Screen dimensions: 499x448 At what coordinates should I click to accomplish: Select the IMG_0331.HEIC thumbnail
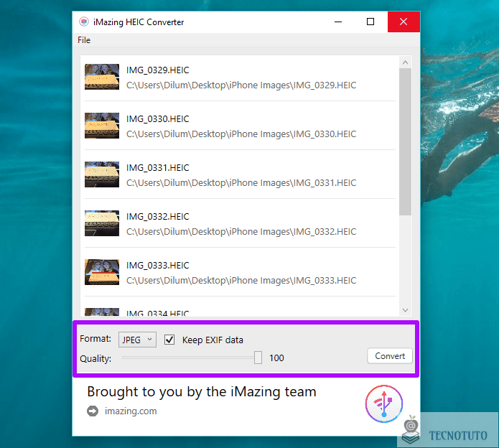pyautogui.click(x=102, y=174)
